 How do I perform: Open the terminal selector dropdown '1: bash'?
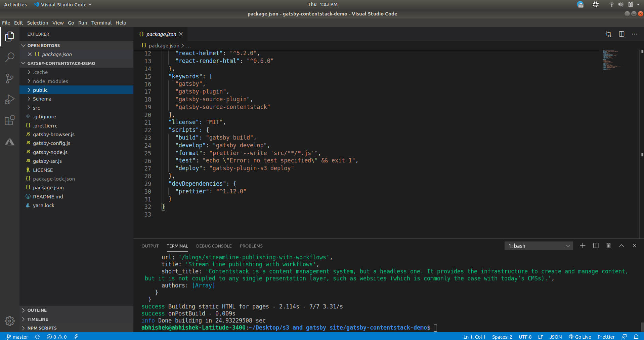click(539, 246)
